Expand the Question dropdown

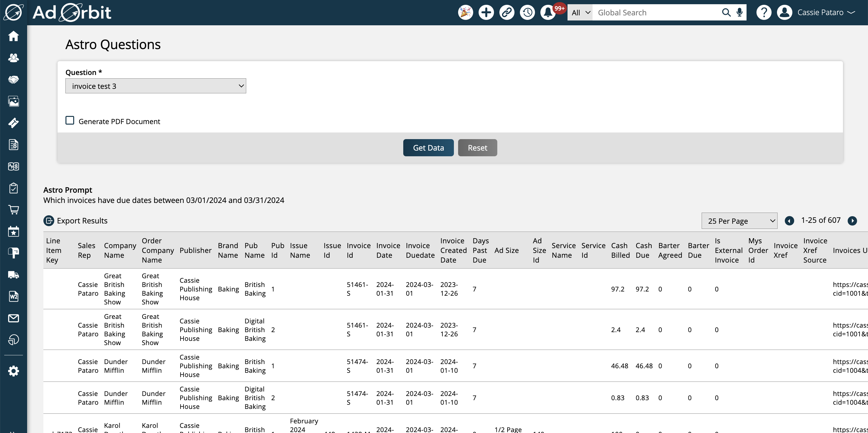click(x=156, y=86)
